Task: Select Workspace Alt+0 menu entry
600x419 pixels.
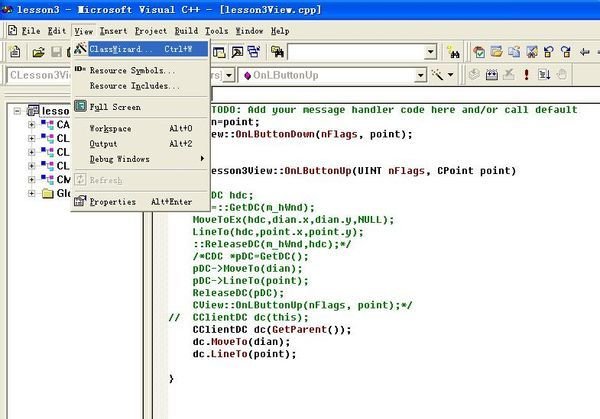Action: click(141, 128)
